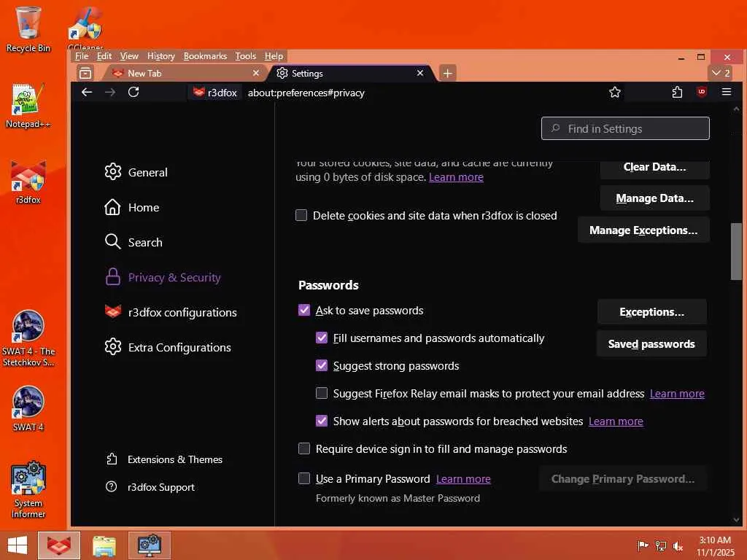Open Extensions & Themes link

point(164,459)
